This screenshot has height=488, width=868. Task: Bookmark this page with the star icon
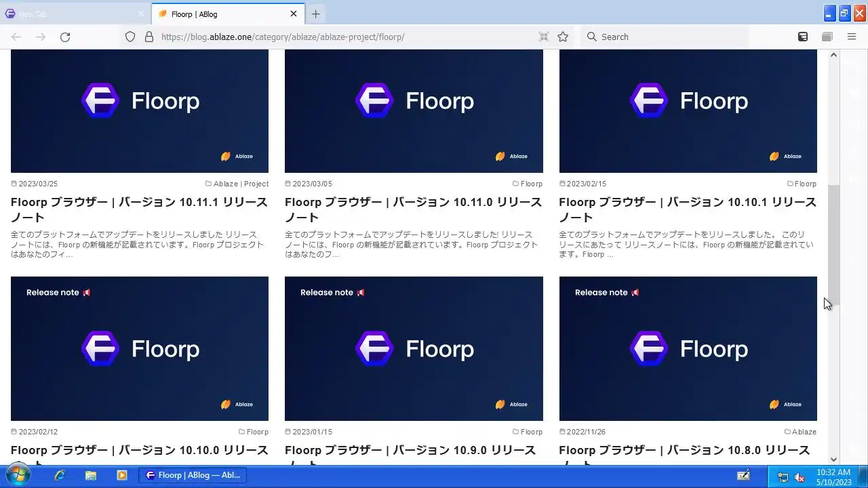[x=563, y=37]
